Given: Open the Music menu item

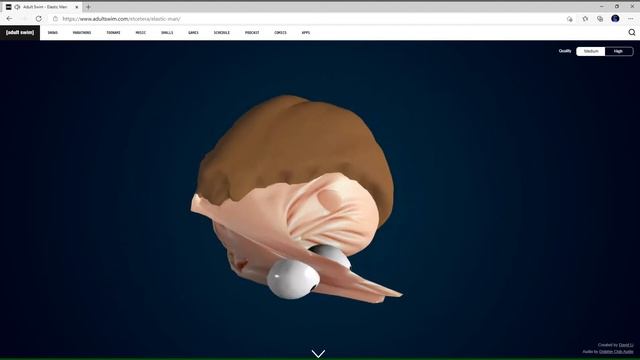Looking at the screenshot, I should point(140,33).
